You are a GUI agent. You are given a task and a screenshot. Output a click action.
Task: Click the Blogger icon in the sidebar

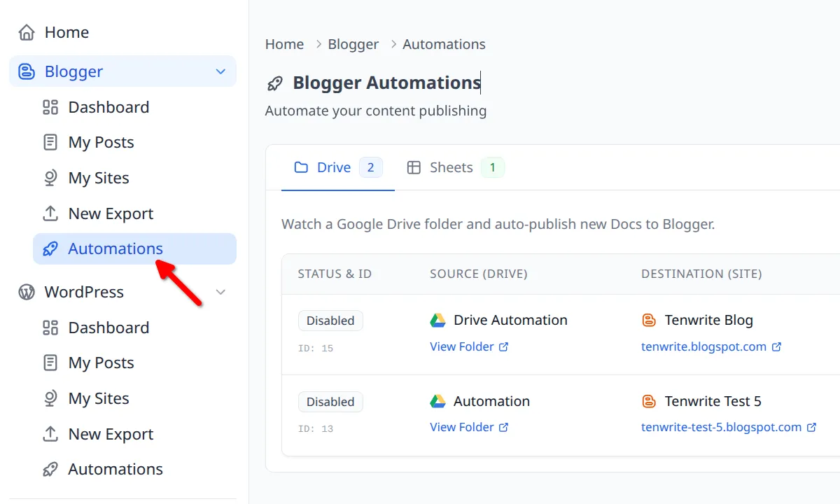point(26,71)
